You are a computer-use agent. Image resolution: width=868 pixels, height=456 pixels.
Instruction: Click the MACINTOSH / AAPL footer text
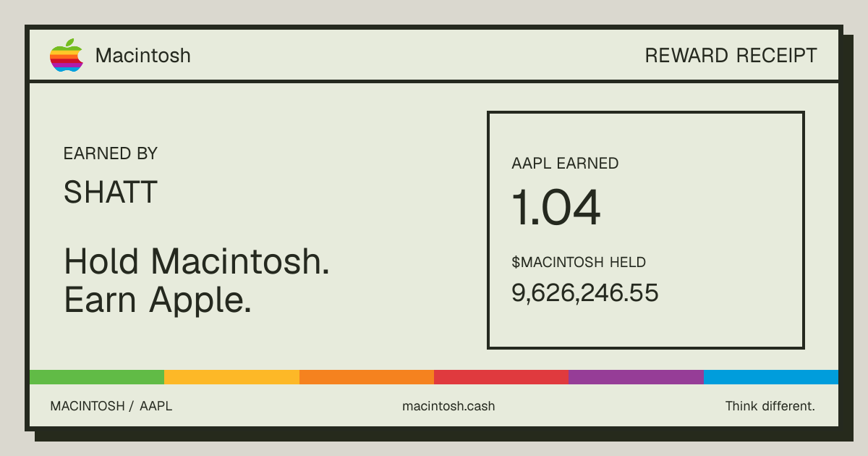click(x=111, y=406)
